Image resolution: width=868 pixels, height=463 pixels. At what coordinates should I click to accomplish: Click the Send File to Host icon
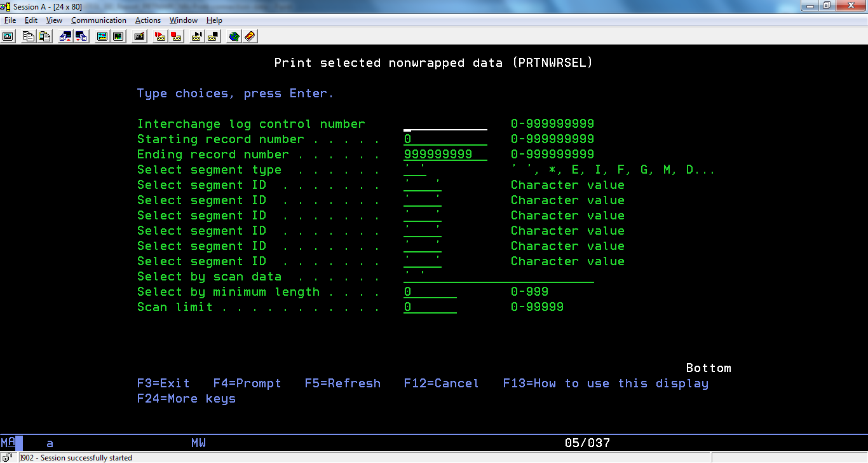[65, 36]
